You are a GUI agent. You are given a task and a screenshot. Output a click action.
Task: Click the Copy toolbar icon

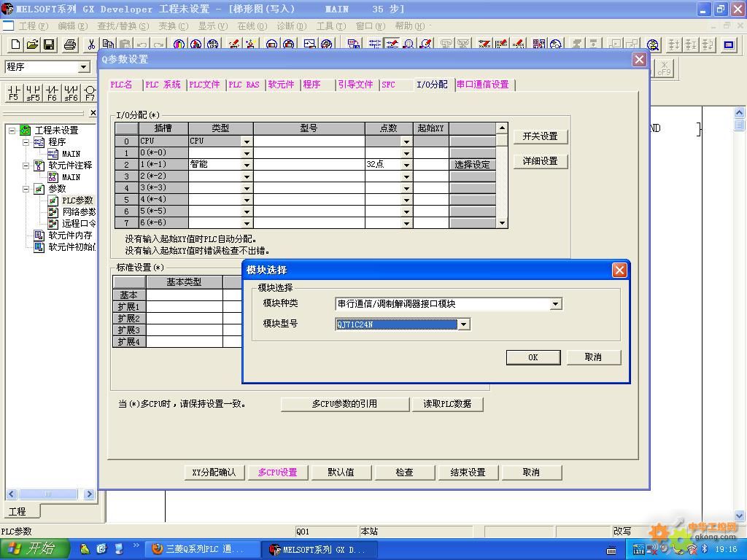coord(108,44)
